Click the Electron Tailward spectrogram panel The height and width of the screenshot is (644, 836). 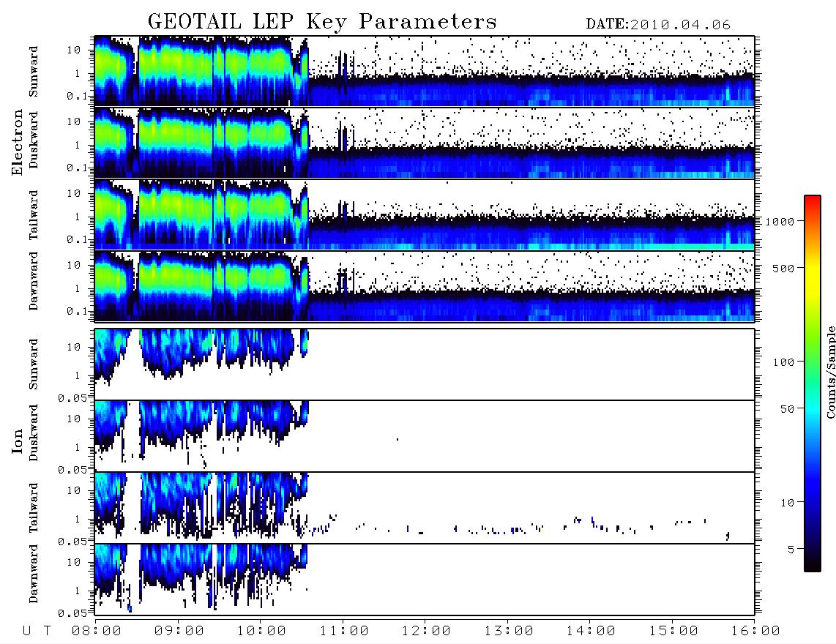[x=425, y=215]
